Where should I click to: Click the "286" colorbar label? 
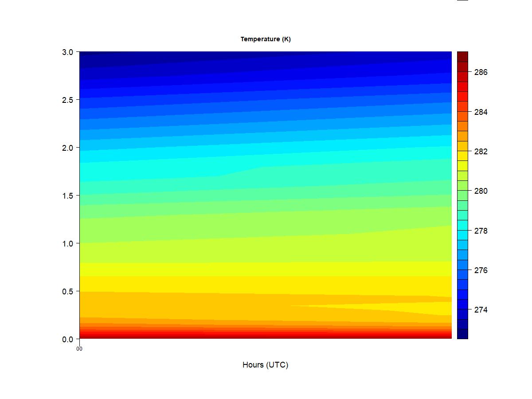point(481,72)
